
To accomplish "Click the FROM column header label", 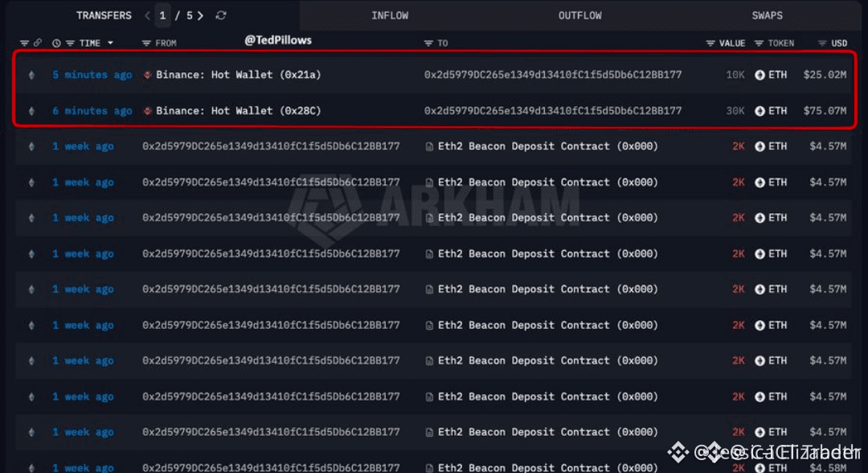I will tap(166, 43).
